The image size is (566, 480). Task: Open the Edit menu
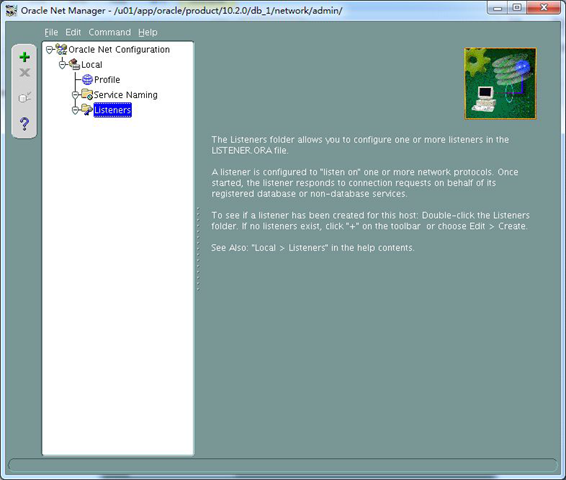tap(73, 32)
